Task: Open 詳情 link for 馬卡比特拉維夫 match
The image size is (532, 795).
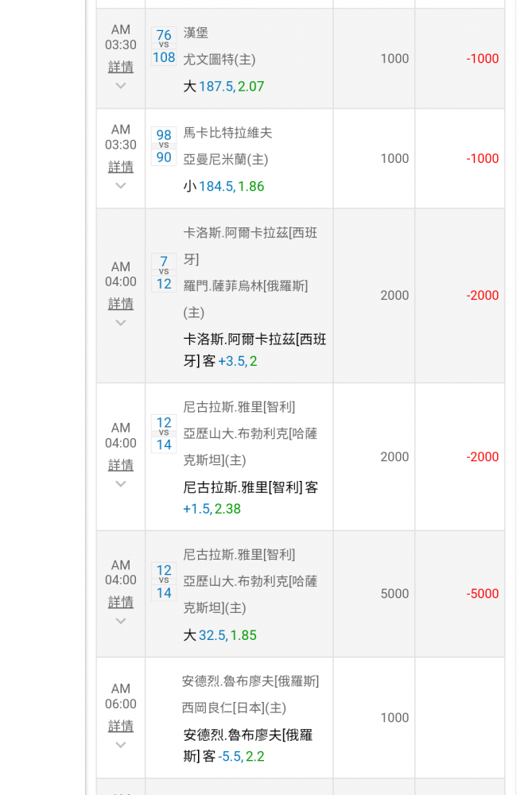Action: 121,166
